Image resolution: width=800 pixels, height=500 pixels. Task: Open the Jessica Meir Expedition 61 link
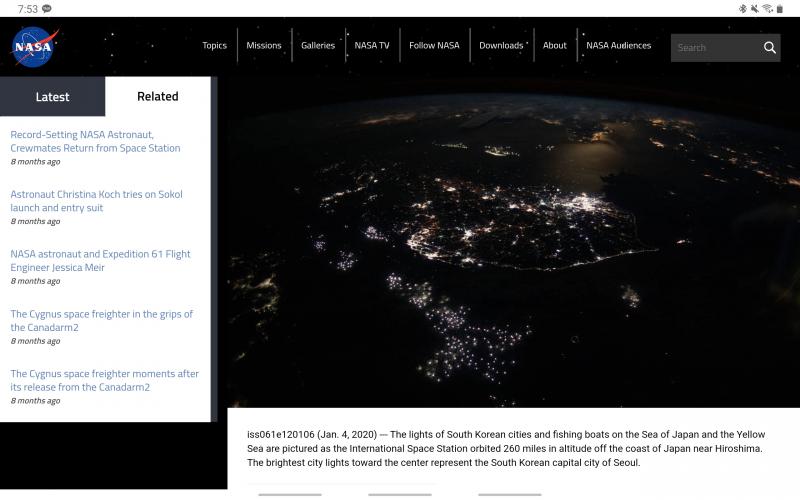(x=100, y=261)
